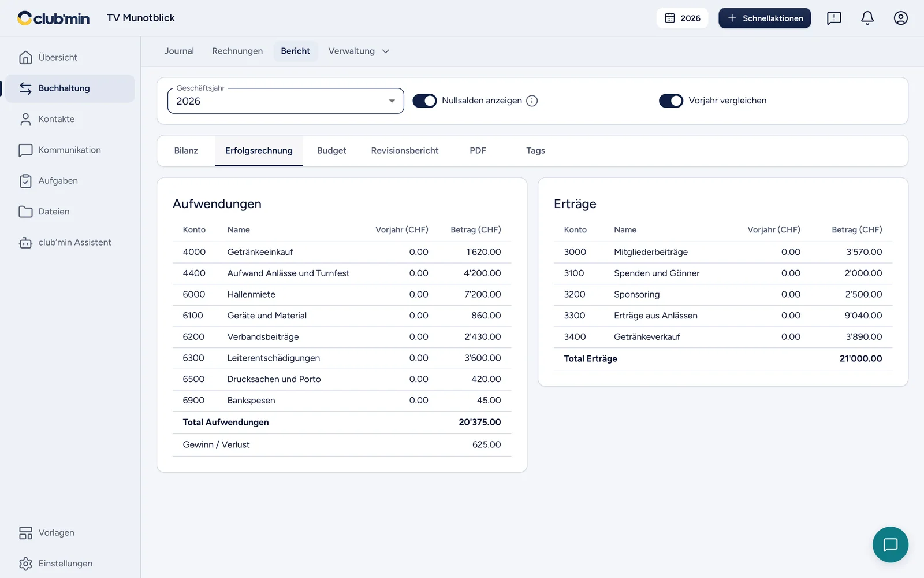Click the Bankspesen amount 45.00
The width and height of the screenshot is (924, 578).
489,400
